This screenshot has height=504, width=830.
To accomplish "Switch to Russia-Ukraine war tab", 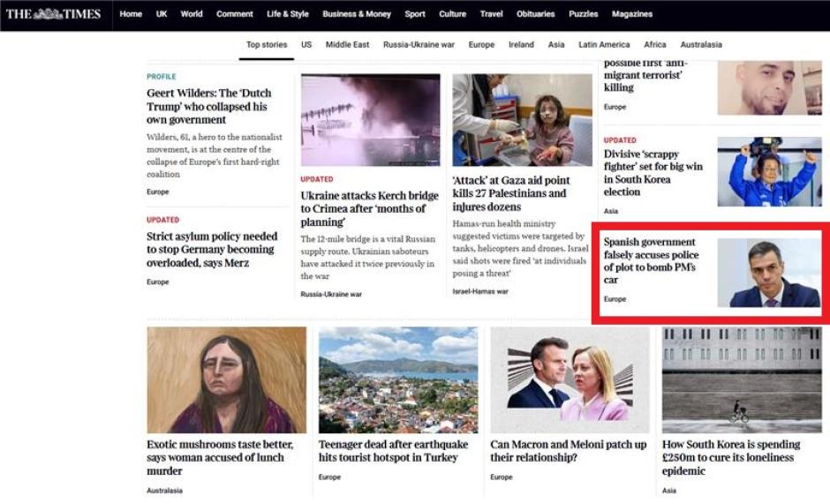I will [x=419, y=45].
